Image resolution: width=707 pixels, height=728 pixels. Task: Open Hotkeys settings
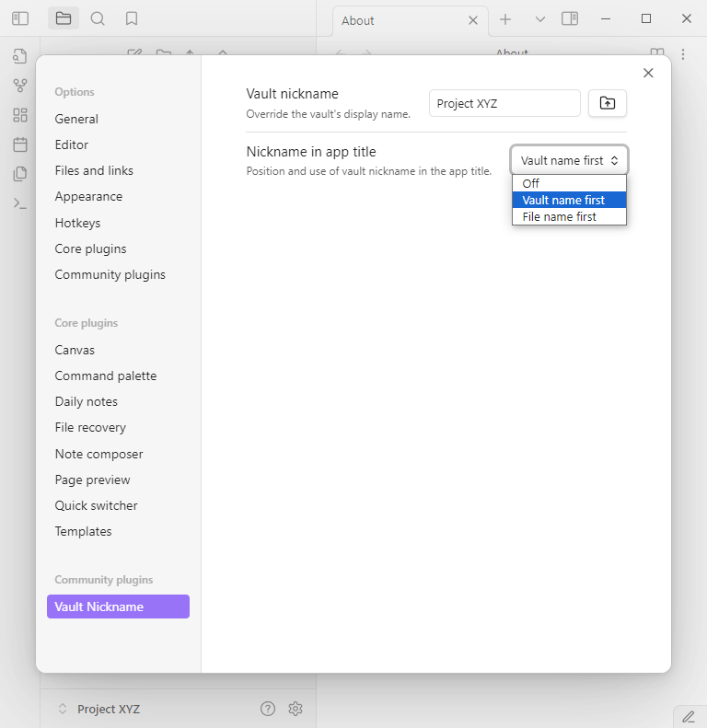(x=118, y=223)
